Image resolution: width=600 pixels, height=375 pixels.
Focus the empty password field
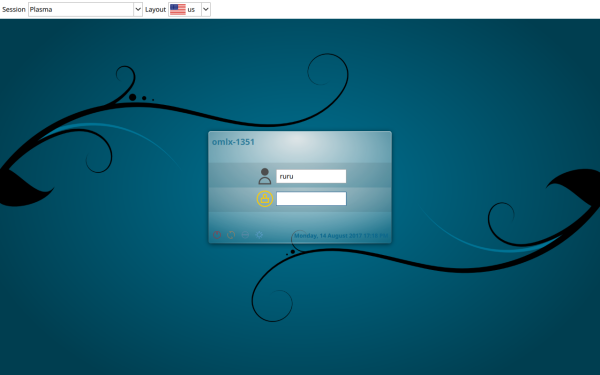[x=311, y=199]
